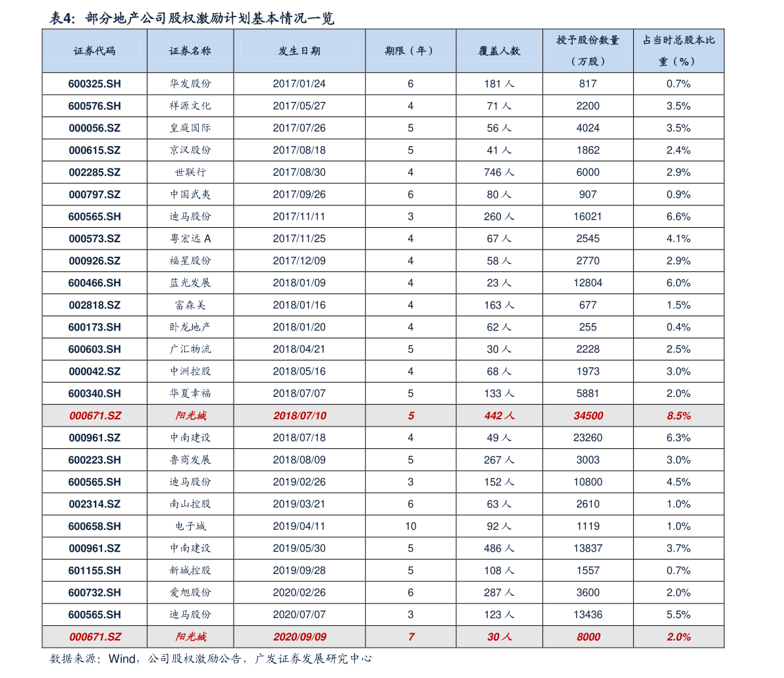This screenshot has height=678, width=784.
Task: Select the share percentage 8.5%
Action: pos(679,415)
